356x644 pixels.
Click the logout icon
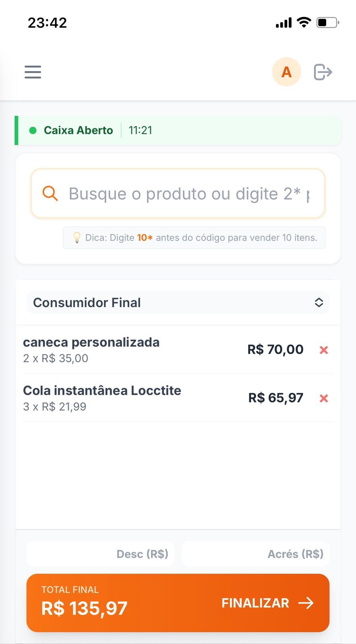323,72
